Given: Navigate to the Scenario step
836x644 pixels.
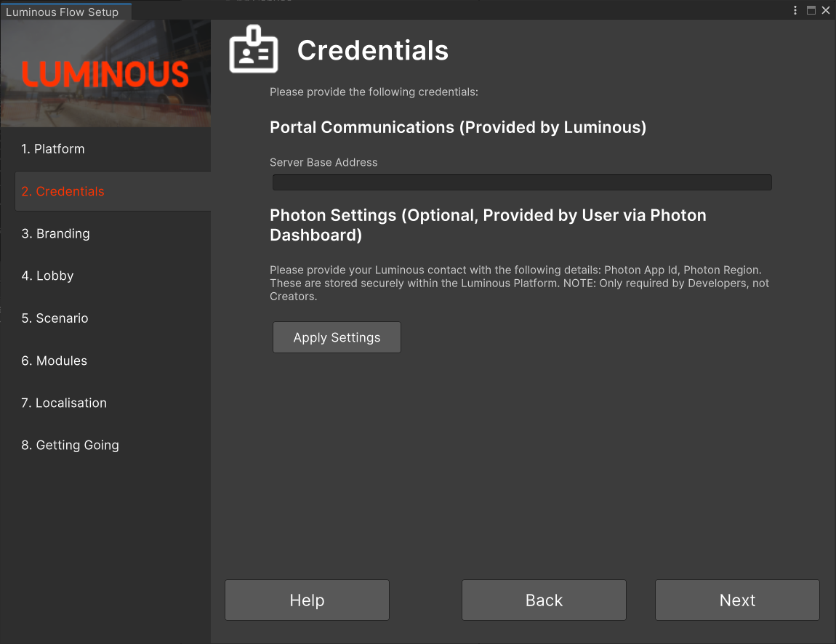Looking at the screenshot, I should 55,318.
